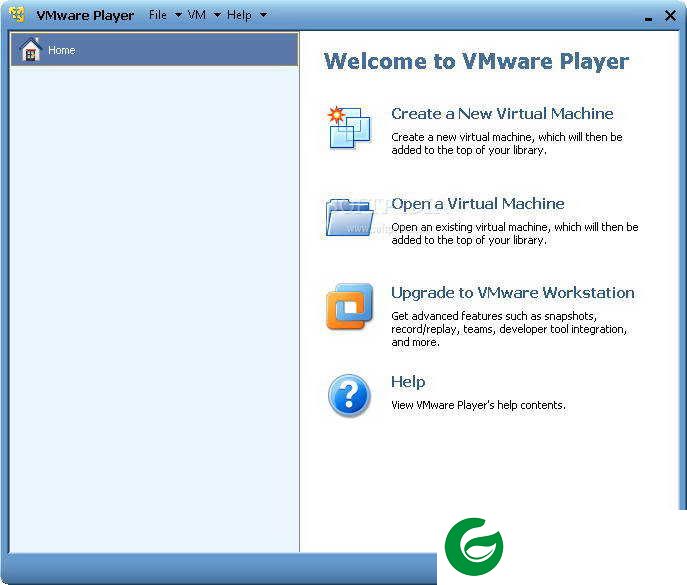
Task: Click text 'View VMware Player's help contents.'
Action: [478, 405]
